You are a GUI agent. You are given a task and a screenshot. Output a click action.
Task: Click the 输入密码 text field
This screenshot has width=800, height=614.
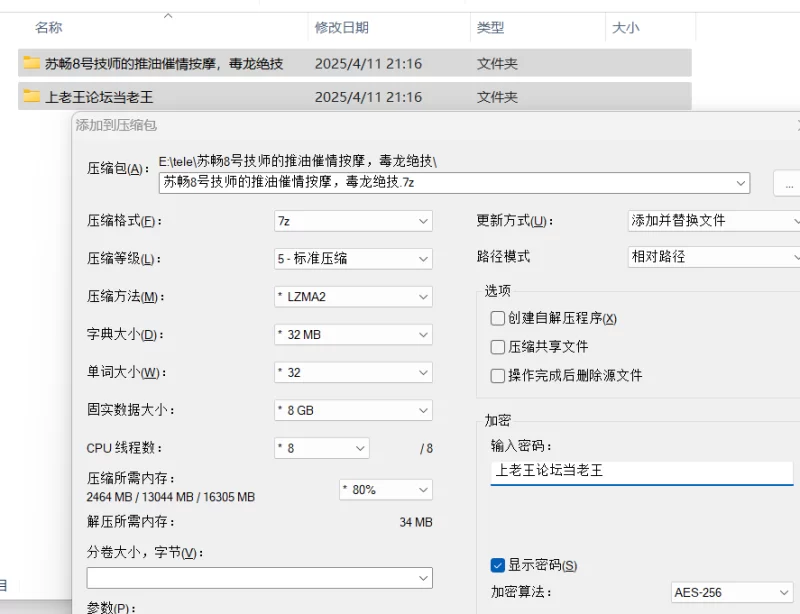(640, 470)
